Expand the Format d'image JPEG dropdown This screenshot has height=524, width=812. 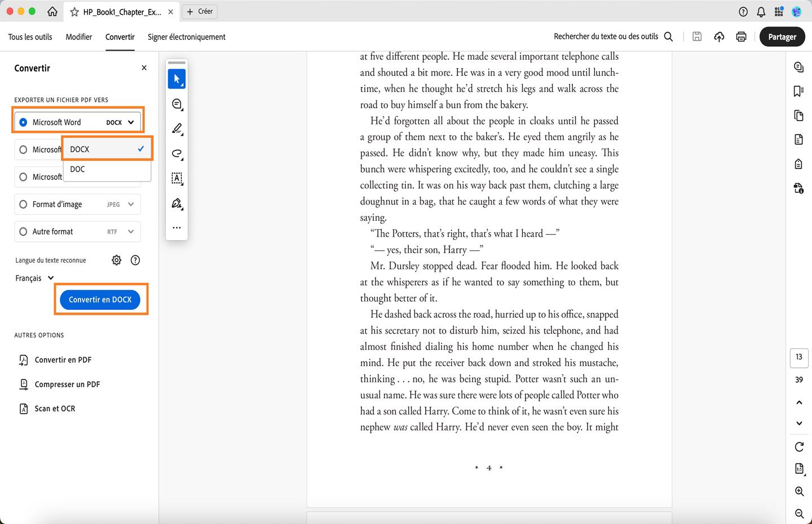(x=131, y=204)
